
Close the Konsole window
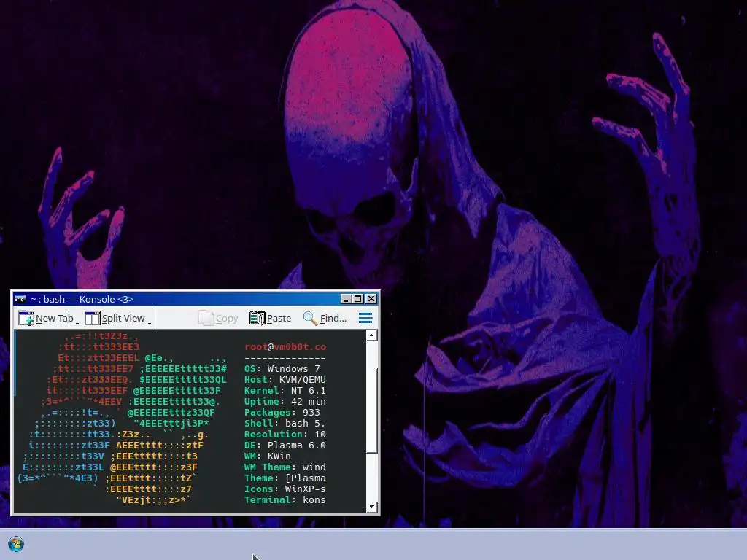tap(371, 299)
